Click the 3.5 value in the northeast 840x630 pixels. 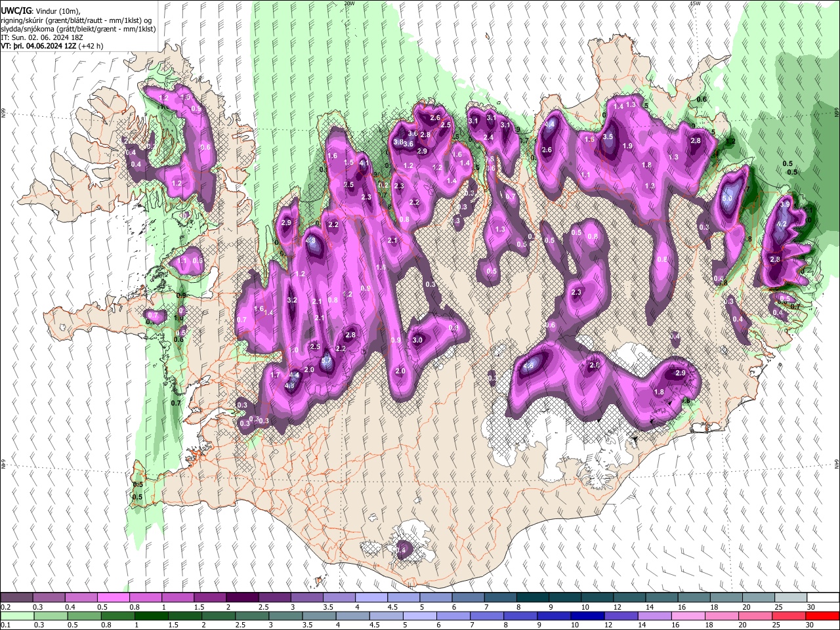(x=608, y=137)
